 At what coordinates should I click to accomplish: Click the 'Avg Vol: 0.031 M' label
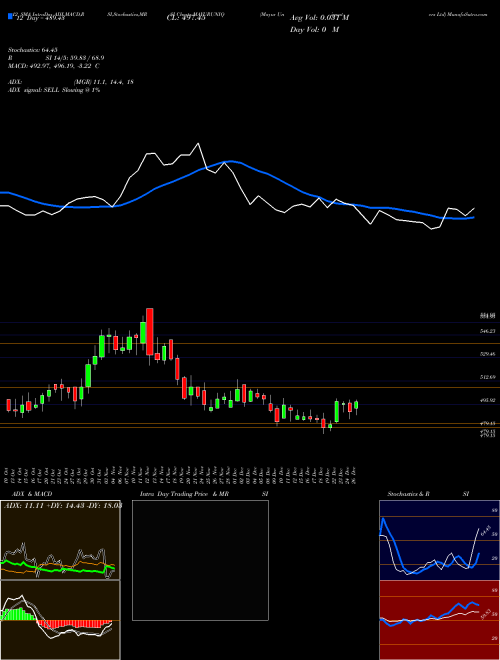point(319,18)
